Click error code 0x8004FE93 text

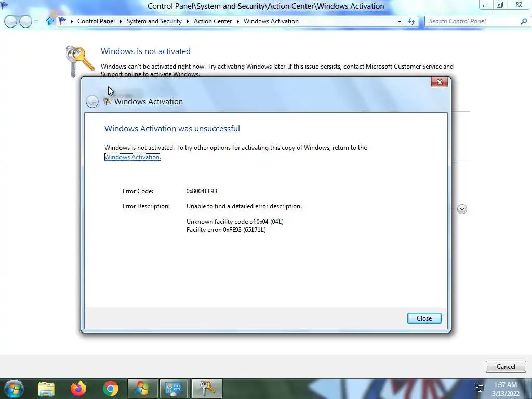pos(202,191)
